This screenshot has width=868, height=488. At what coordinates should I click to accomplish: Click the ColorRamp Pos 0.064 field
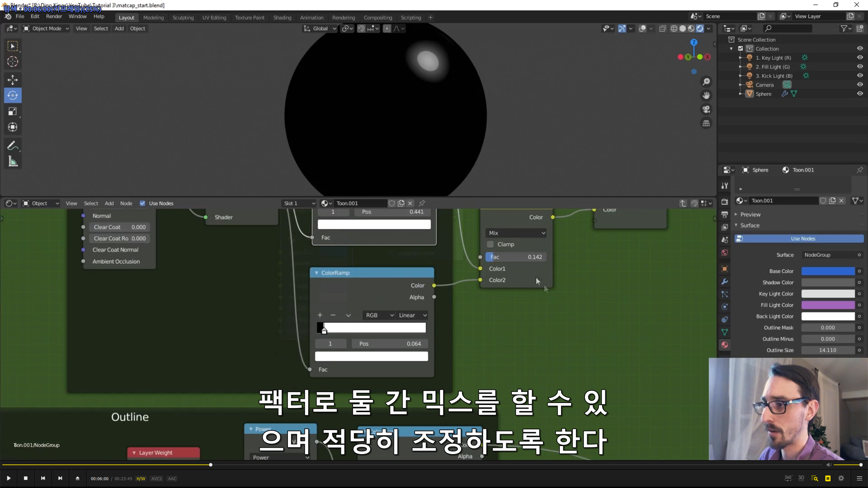click(390, 344)
